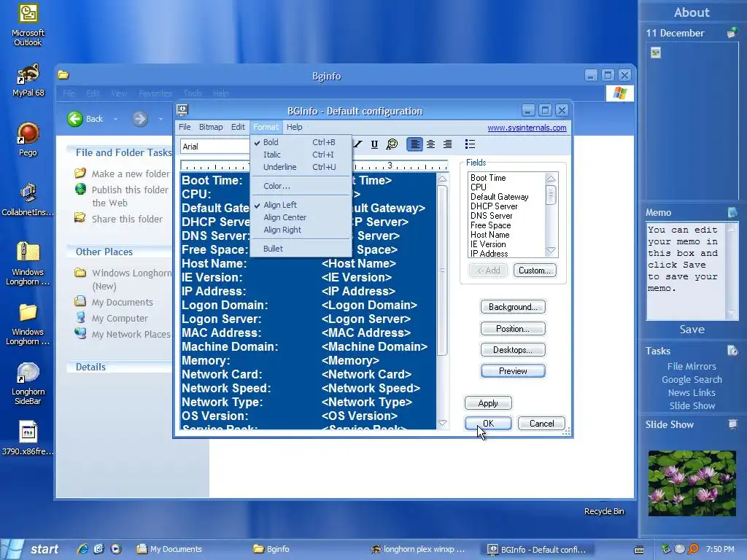Toggle Bold in the Format menu
This screenshot has height=560, width=747.
tap(301, 142)
